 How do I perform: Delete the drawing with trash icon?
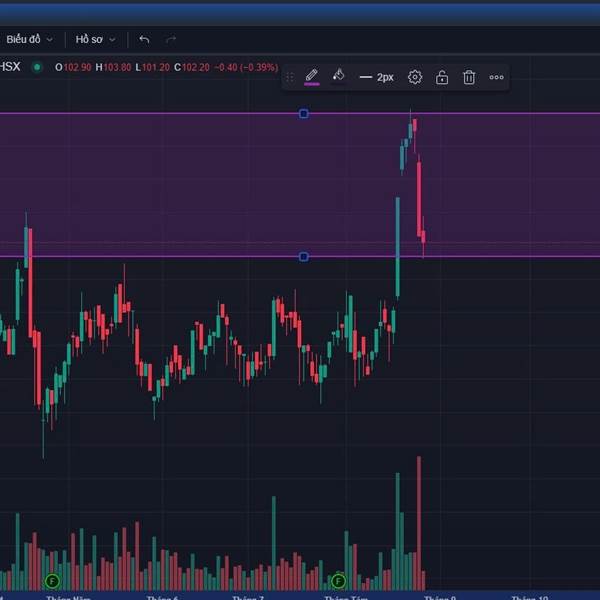[469, 77]
